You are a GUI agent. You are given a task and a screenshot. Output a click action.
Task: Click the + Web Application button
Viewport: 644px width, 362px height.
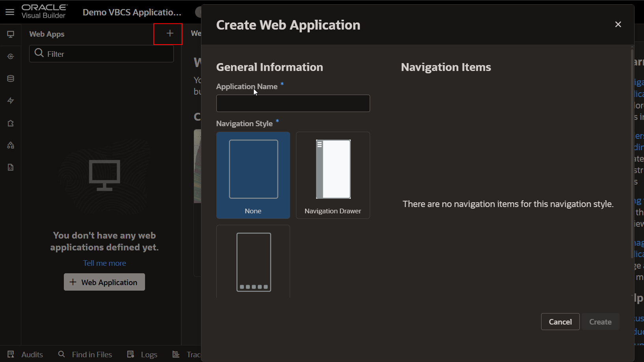pos(104,282)
